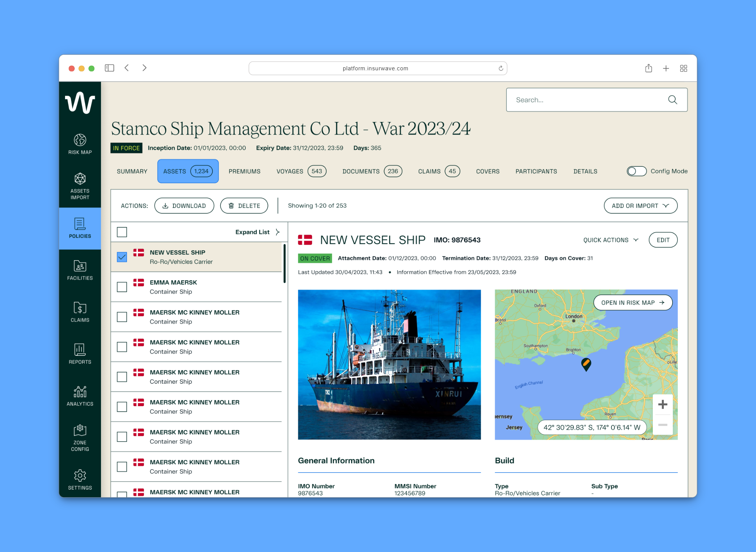The width and height of the screenshot is (756, 552).
Task: Open the Details tab
Action: click(585, 171)
